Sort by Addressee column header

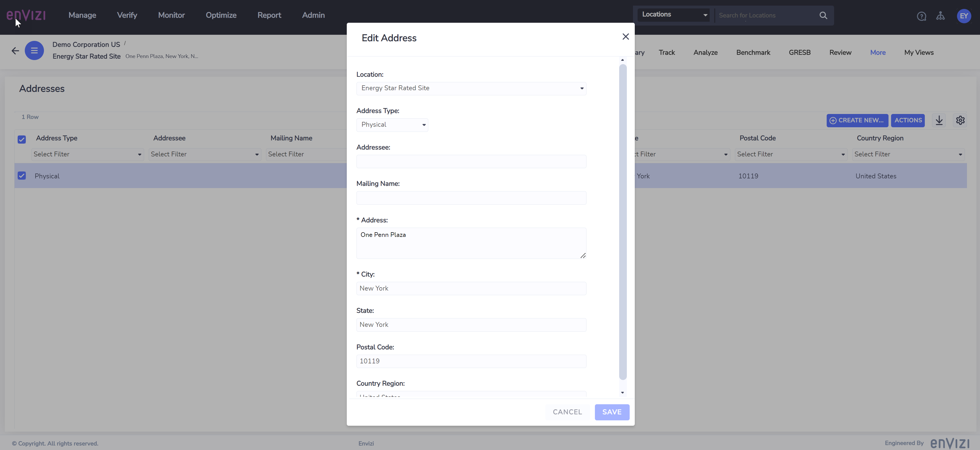(x=169, y=138)
